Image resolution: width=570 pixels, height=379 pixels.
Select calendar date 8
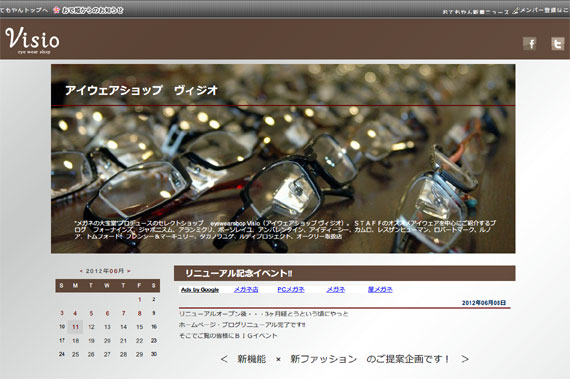click(x=140, y=313)
